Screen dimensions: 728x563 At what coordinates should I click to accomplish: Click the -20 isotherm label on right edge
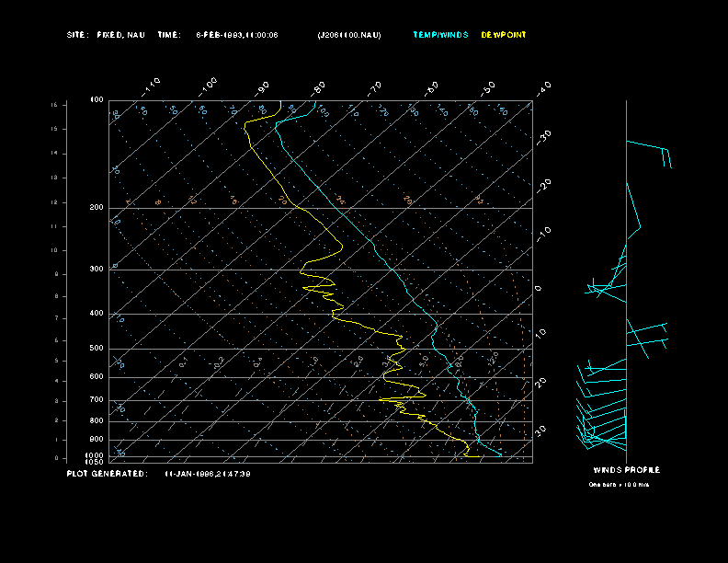coord(543,187)
